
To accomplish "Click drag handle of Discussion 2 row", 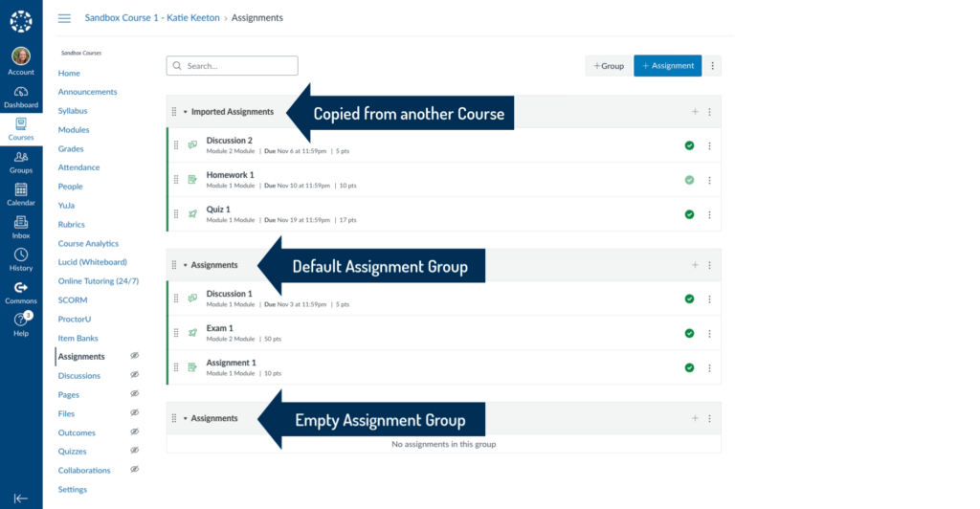I will pos(176,144).
